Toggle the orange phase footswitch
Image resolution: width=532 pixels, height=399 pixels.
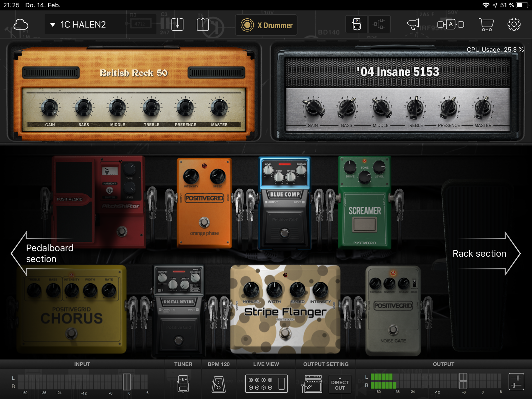point(204,222)
